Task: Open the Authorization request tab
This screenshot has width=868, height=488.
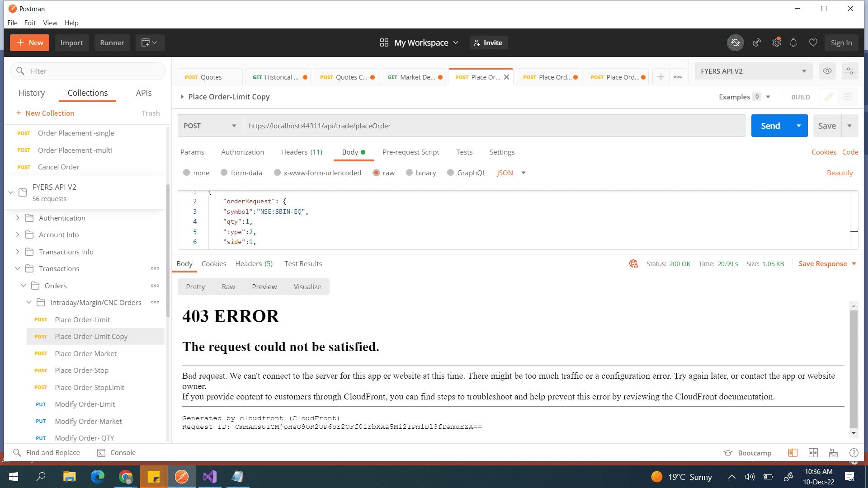Action: pos(242,152)
